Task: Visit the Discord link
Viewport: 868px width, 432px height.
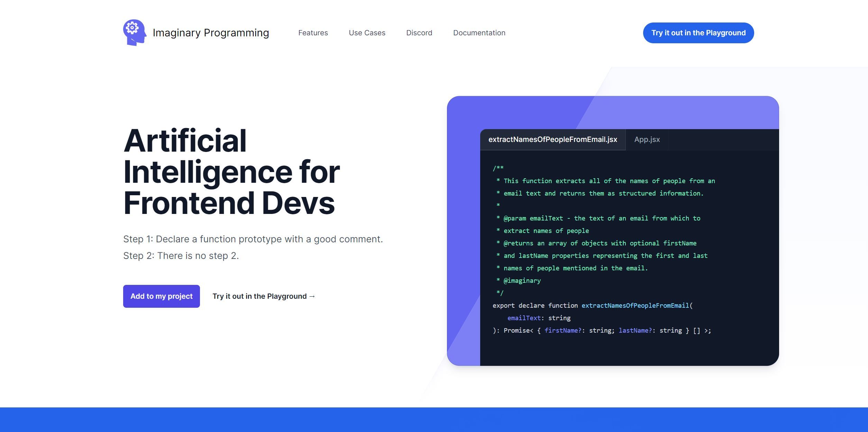Action: point(419,33)
